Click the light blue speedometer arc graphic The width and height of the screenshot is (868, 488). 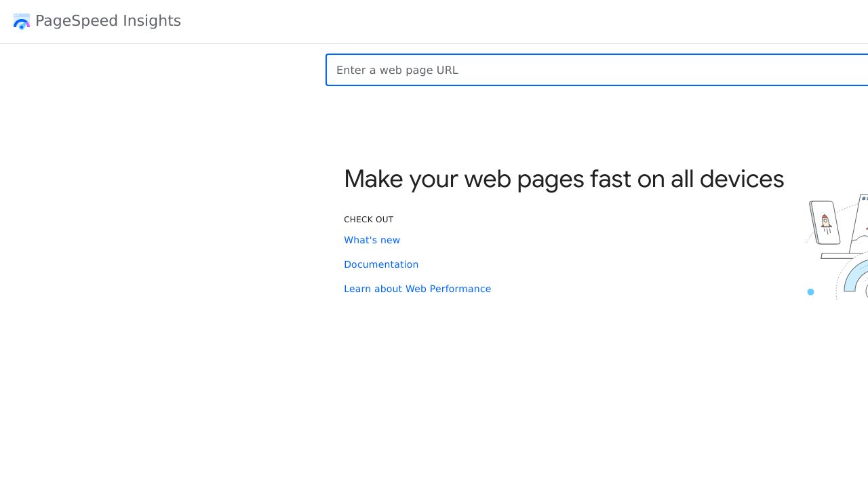click(853, 278)
